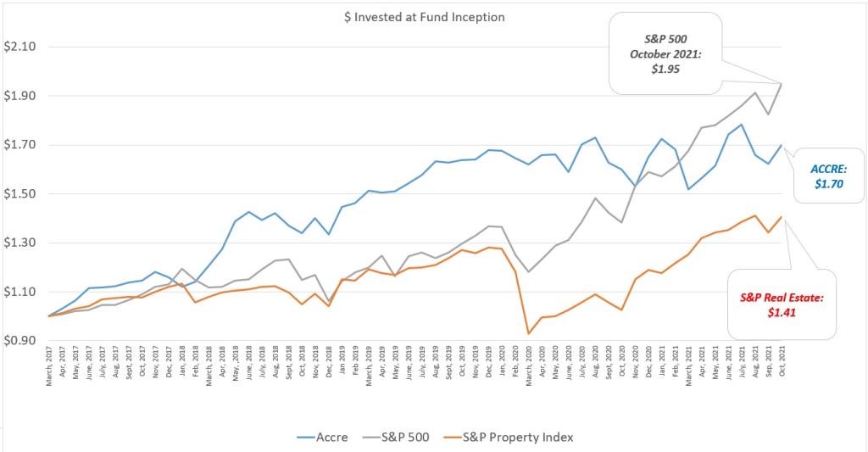Click the March, 2020 x-axis label
Screen dimensions: 868x452
tap(528, 365)
